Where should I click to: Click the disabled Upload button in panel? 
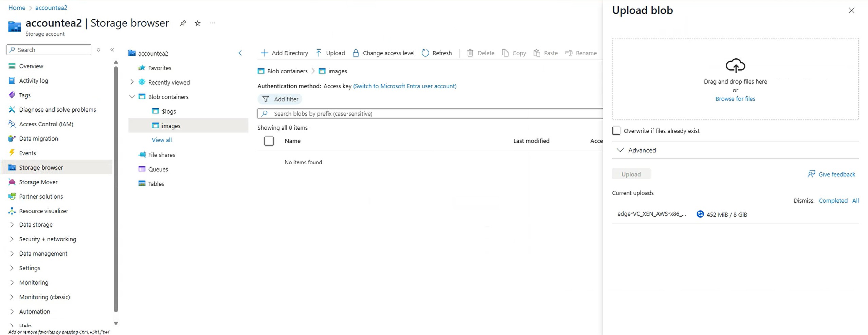click(631, 174)
